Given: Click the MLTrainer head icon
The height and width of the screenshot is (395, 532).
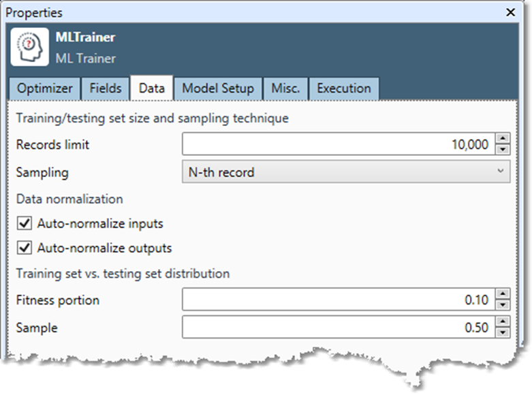Looking at the screenshot, I should (29, 47).
